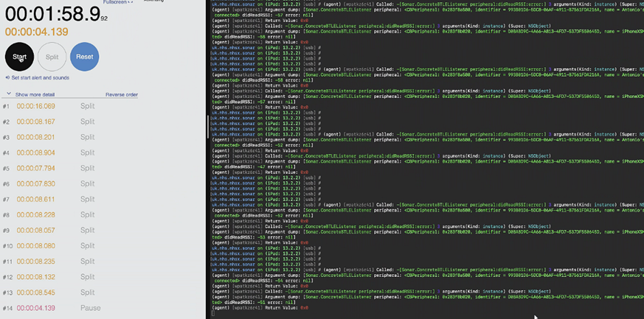Click the Split label in row #1
The image size is (644, 319).
click(88, 106)
